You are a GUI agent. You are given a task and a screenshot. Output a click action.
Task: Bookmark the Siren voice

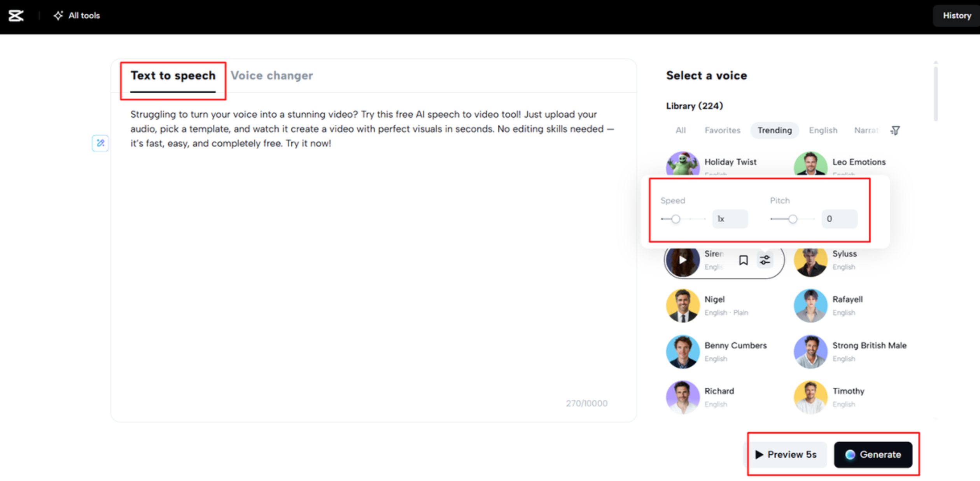click(x=743, y=260)
